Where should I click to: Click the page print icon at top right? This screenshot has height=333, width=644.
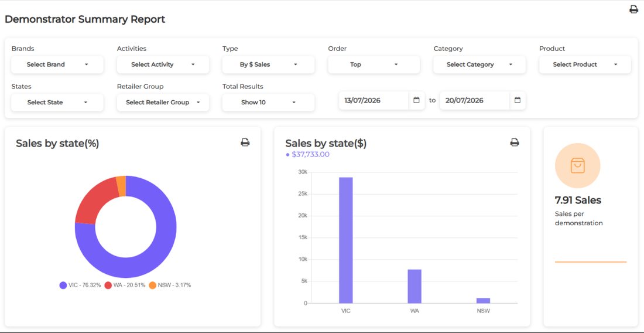pyautogui.click(x=633, y=9)
